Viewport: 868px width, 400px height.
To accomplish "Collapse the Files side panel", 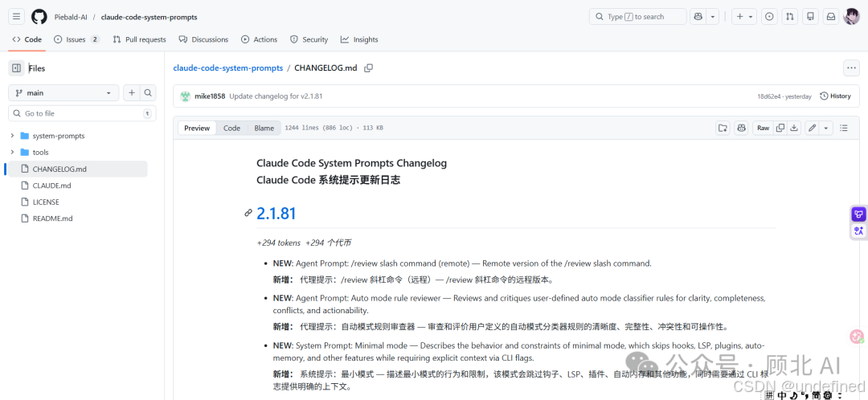I will 17,68.
